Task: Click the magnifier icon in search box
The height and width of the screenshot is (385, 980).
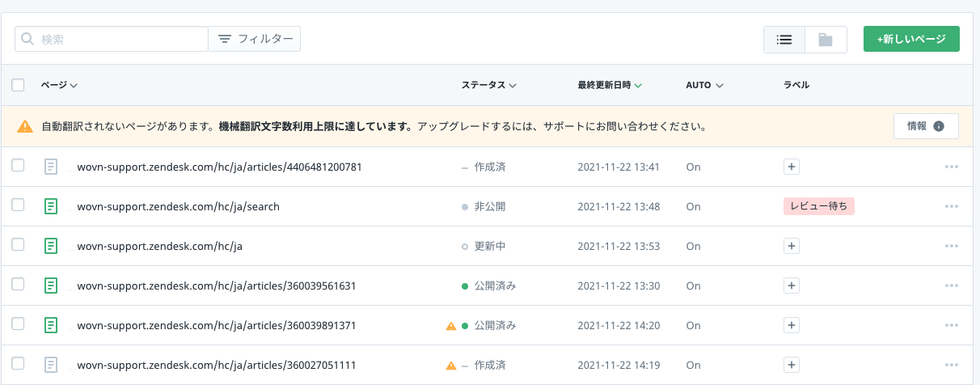Action: point(28,39)
